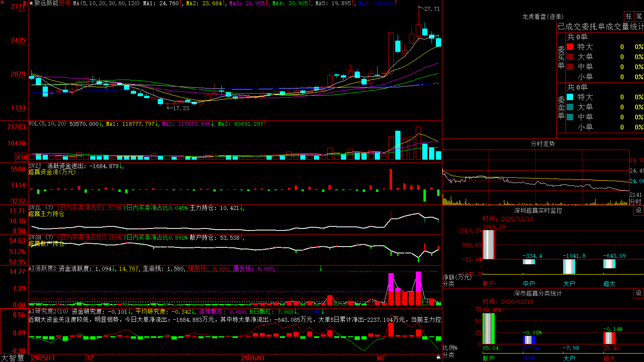
Task: Click the dark red 大单 buy-order swatch
Action: pyautogui.click(x=570, y=57)
